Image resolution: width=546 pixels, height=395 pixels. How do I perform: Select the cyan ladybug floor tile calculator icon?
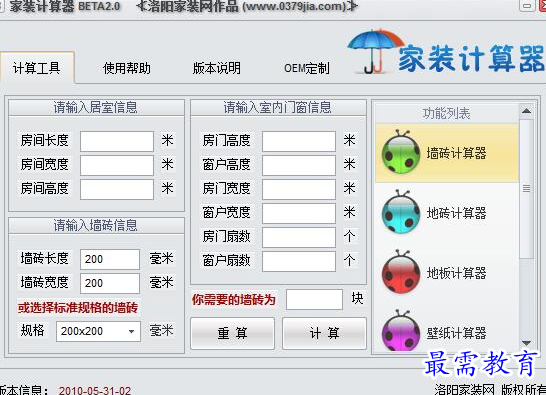[401, 212]
